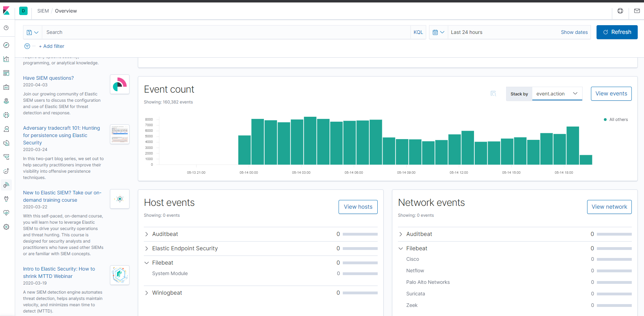The width and height of the screenshot is (644, 316).
Task: Open Discover compass icon in sidebar
Action: pyautogui.click(x=6, y=45)
